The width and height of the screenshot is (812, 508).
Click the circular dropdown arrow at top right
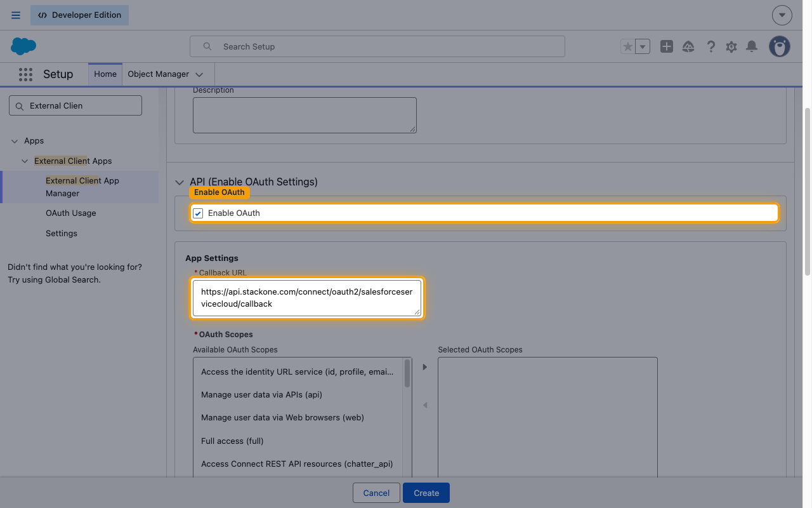[782, 15]
